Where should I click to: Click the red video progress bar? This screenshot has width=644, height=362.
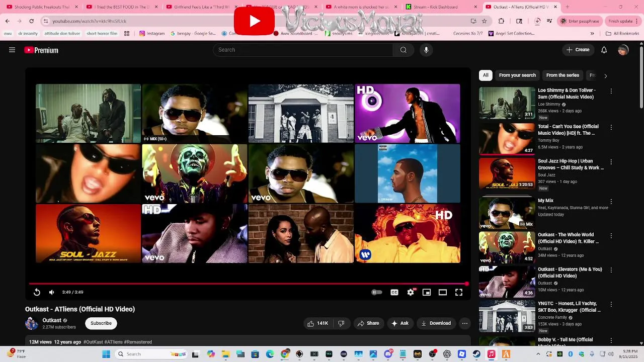[x=248, y=284]
